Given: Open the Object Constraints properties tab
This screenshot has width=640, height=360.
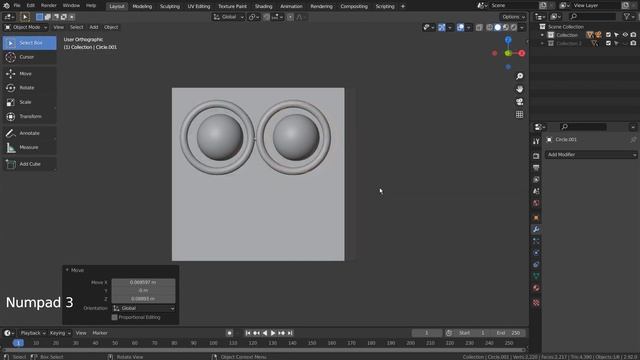Looking at the screenshot, I should click(536, 265).
